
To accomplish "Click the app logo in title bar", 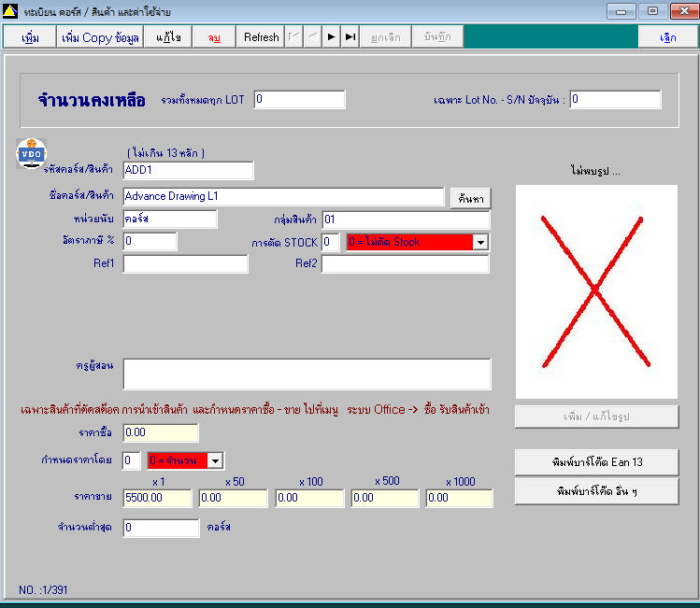I will [x=10, y=10].
